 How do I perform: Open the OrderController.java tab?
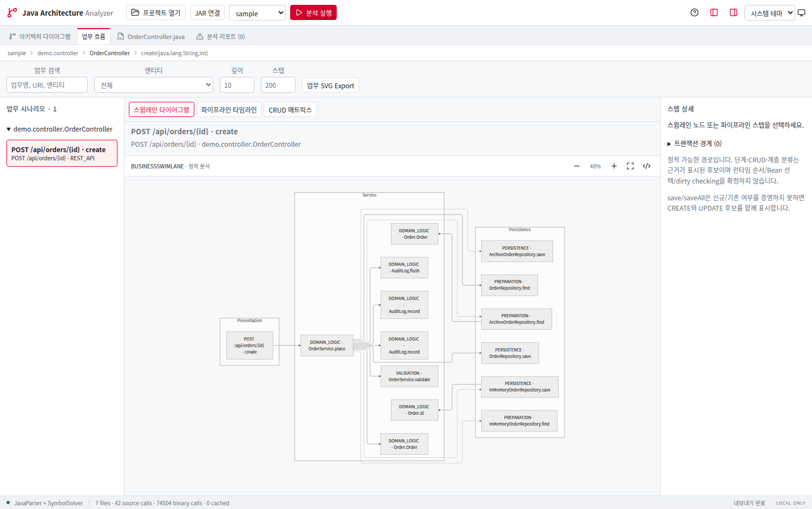[151, 36]
